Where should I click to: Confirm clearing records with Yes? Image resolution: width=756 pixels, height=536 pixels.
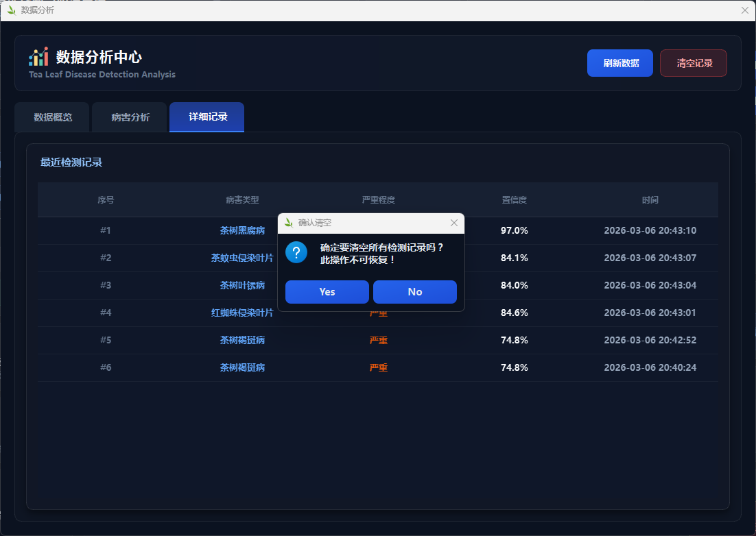[327, 292]
